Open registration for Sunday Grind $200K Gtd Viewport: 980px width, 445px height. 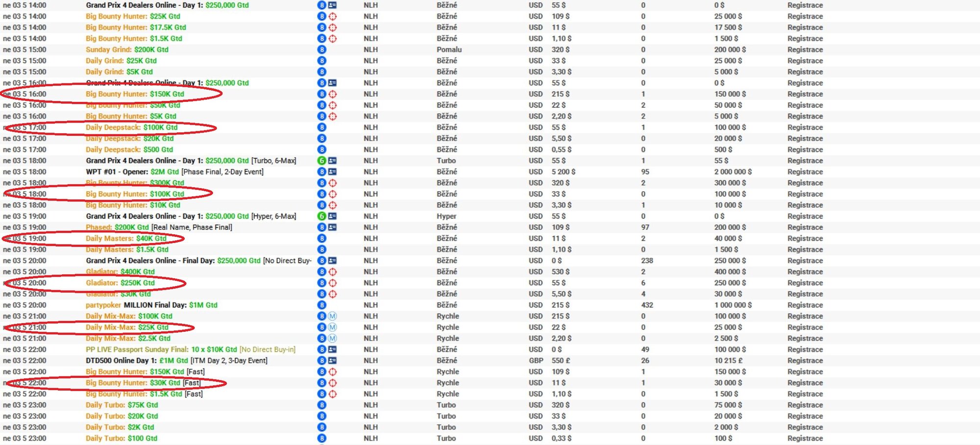(805, 49)
